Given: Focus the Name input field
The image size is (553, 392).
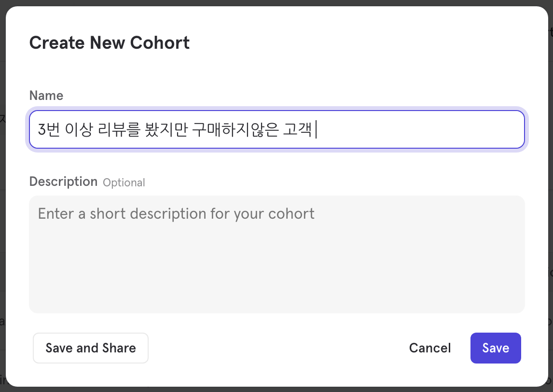Looking at the screenshot, I should click(276, 129).
